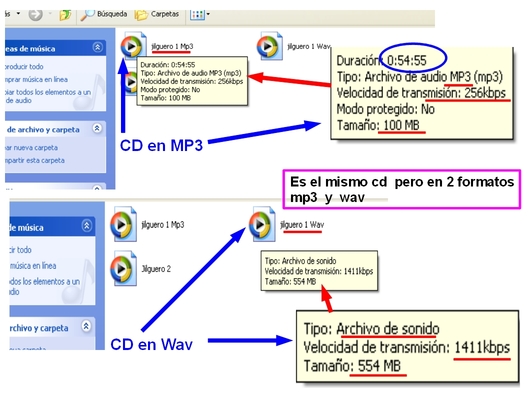Click 'jilguero 1 Mp3' file name, upper window

click(x=172, y=47)
